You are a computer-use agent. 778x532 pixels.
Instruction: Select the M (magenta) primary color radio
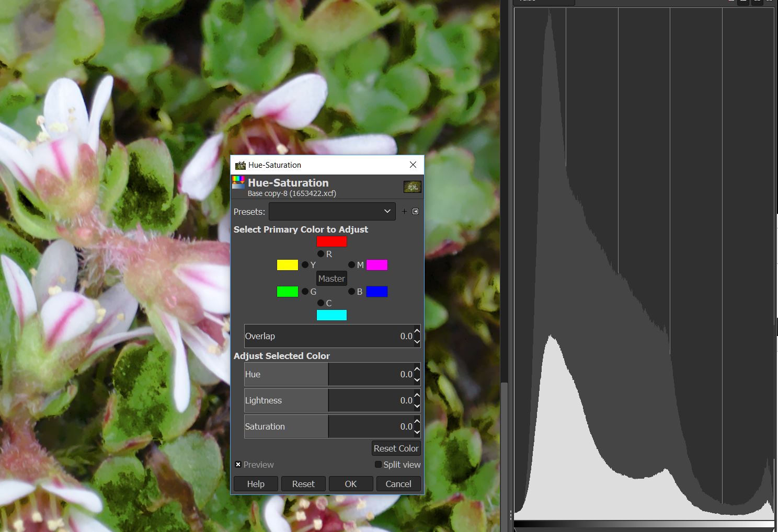(x=352, y=265)
